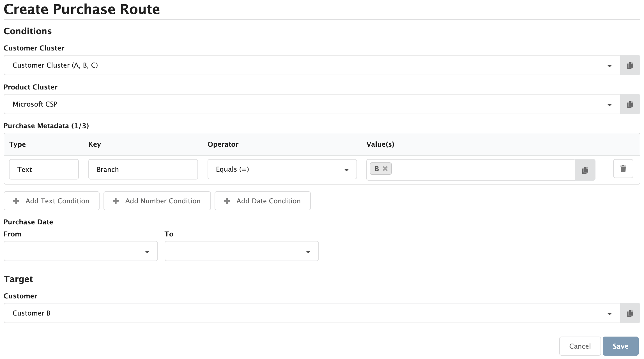Cancel creating the purchase route
The height and width of the screenshot is (359, 644).
tap(580, 346)
